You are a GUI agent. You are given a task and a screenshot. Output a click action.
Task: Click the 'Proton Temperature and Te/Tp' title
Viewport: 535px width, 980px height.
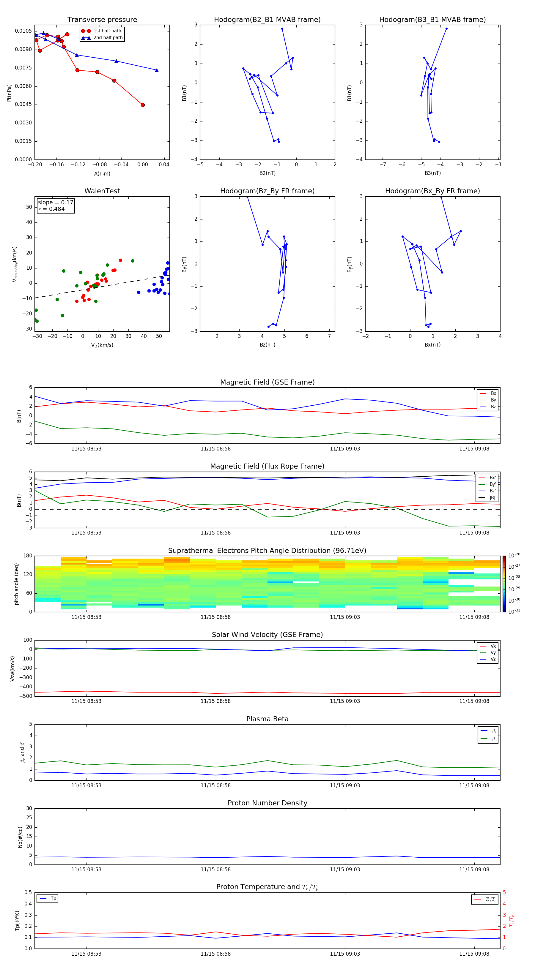point(267,887)
